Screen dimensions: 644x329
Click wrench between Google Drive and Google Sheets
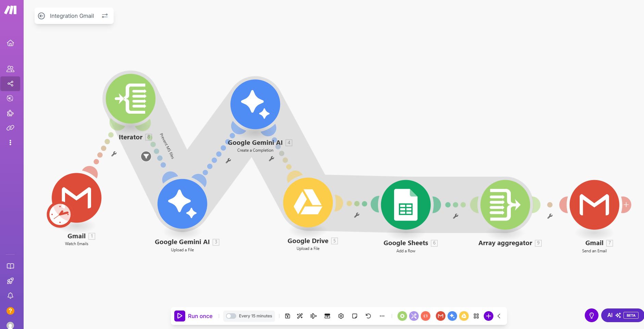pos(357,215)
